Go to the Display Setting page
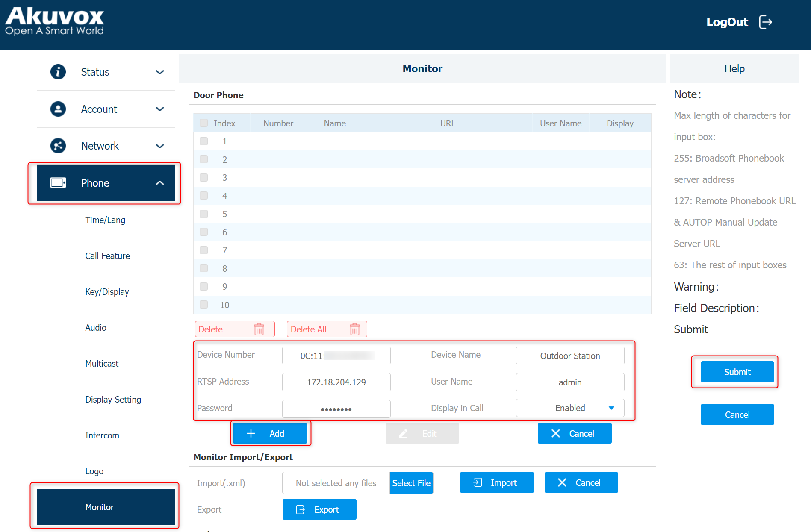This screenshot has width=811, height=532. click(113, 400)
